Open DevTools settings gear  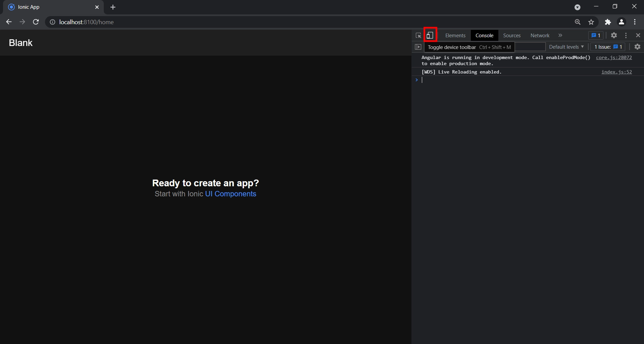[x=614, y=35]
